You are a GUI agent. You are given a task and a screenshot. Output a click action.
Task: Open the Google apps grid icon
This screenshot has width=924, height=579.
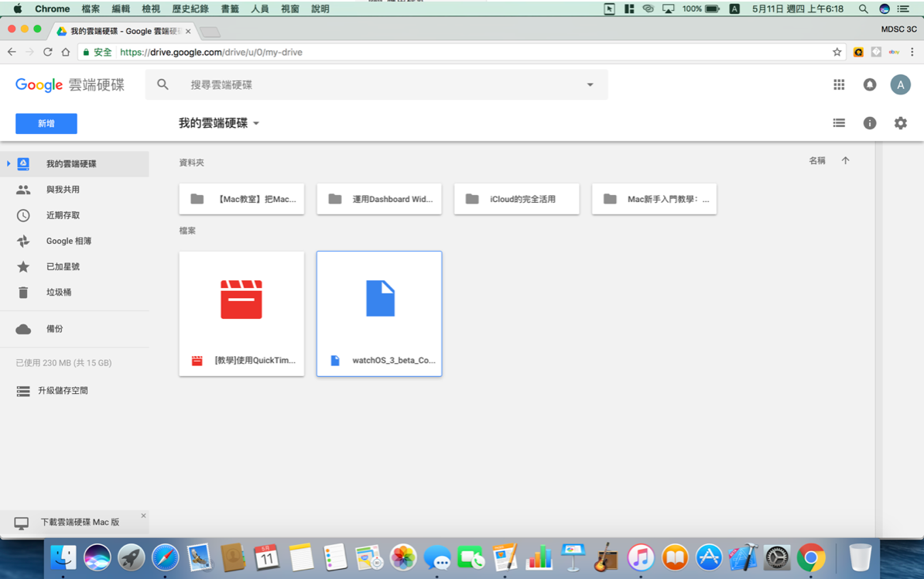click(x=839, y=85)
